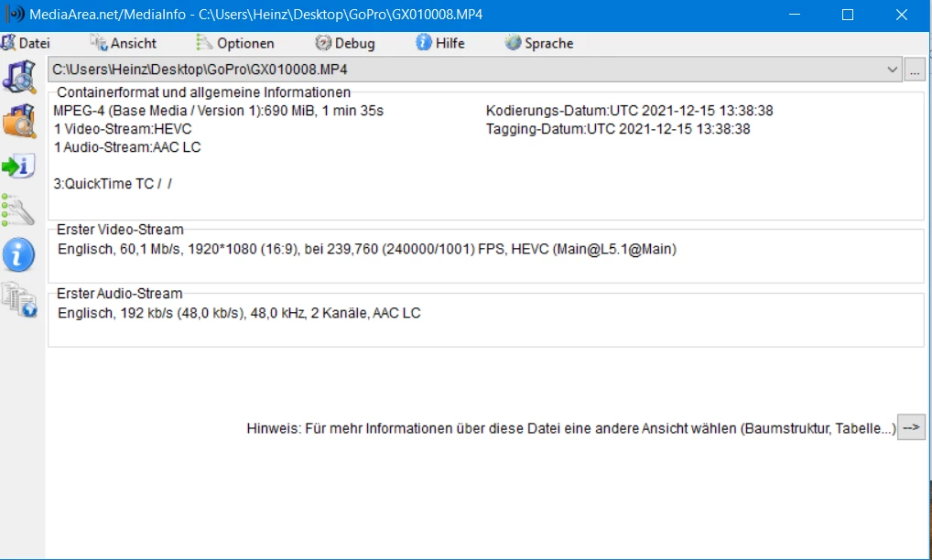
Task: Open the Debug menu
Action: click(x=345, y=43)
